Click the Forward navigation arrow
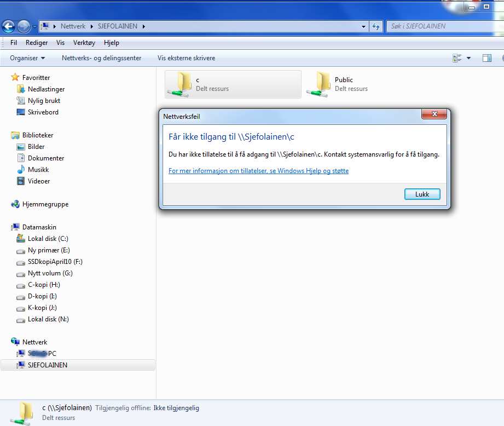 point(24,26)
